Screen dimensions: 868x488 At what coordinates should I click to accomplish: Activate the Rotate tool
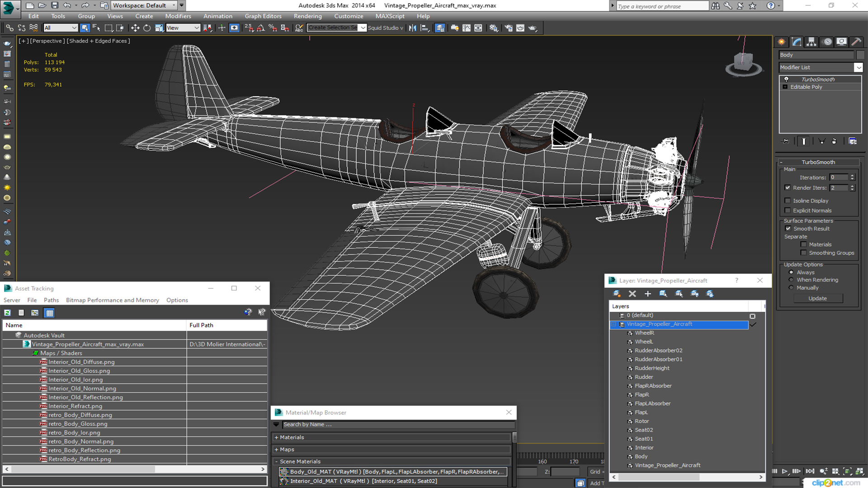147,28
